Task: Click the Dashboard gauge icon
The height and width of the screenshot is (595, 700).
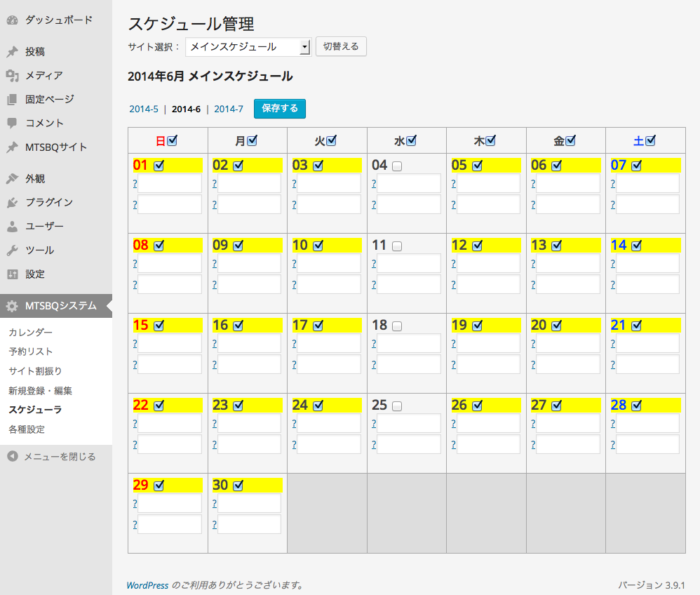Action: 13,20
